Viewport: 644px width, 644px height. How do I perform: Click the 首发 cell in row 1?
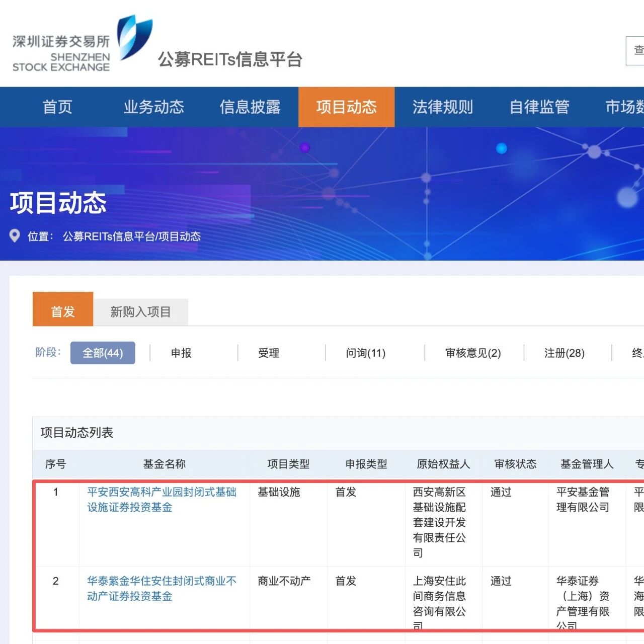(346, 492)
